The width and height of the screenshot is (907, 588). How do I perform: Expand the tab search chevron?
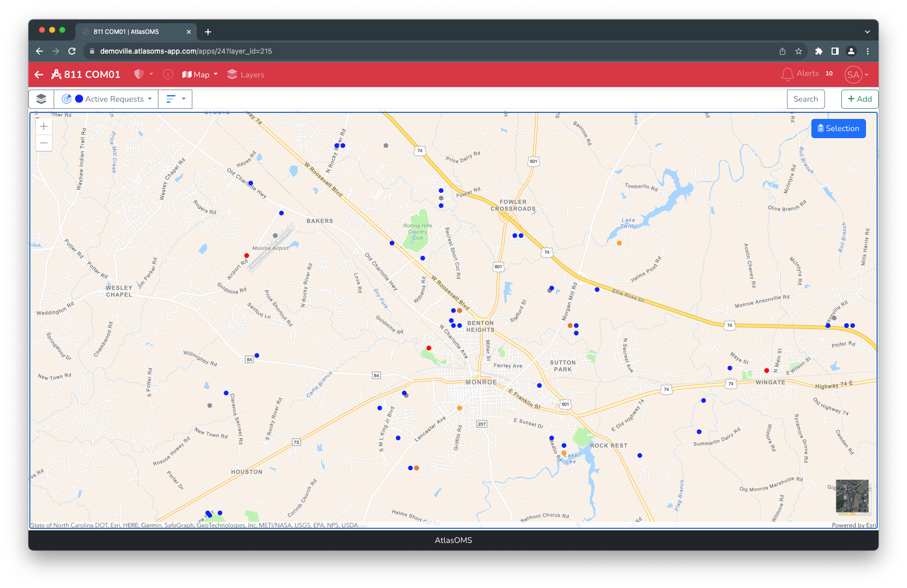[868, 32]
